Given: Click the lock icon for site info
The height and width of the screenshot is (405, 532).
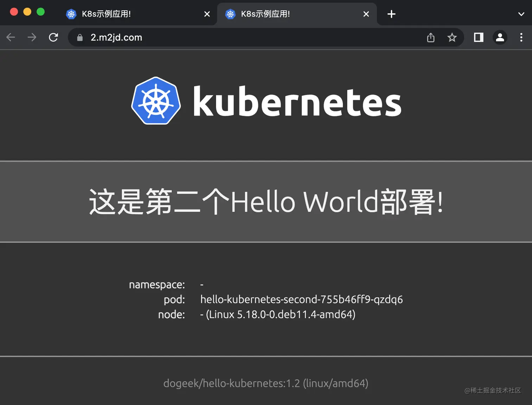Looking at the screenshot, I should pyautogui.click(x=80, y=37).
